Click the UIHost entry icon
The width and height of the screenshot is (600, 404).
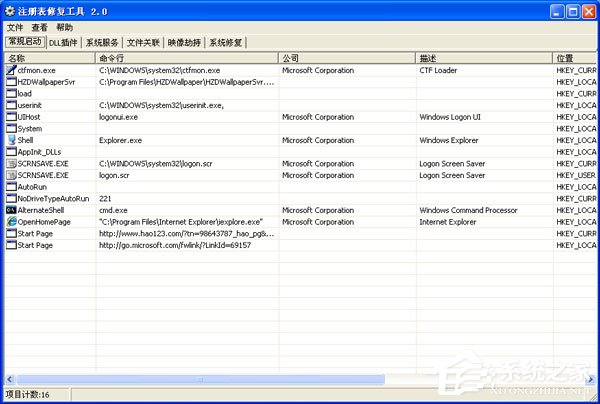pos(11,117)
